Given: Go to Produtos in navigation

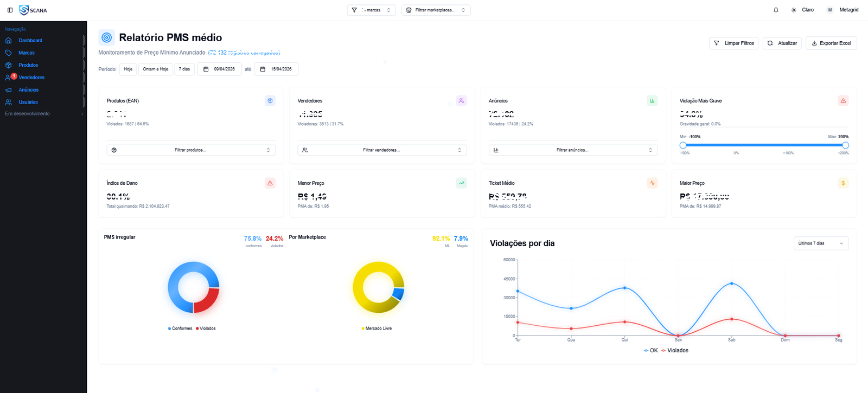Looking at the screenshot, I should 28,65.
